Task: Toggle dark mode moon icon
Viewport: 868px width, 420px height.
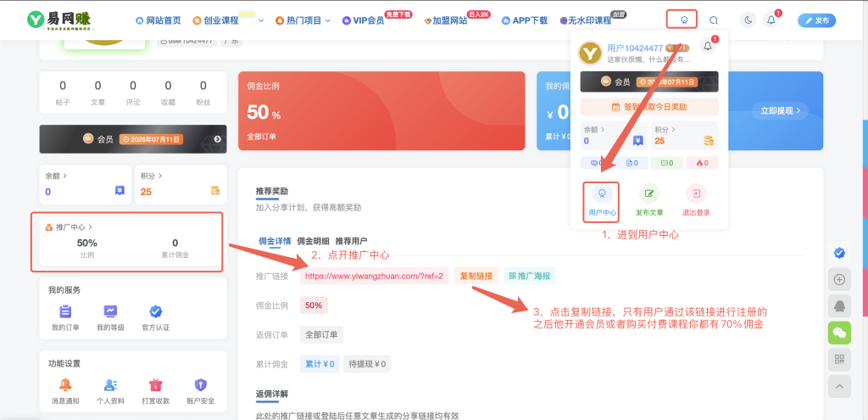Action: [748, 20]
